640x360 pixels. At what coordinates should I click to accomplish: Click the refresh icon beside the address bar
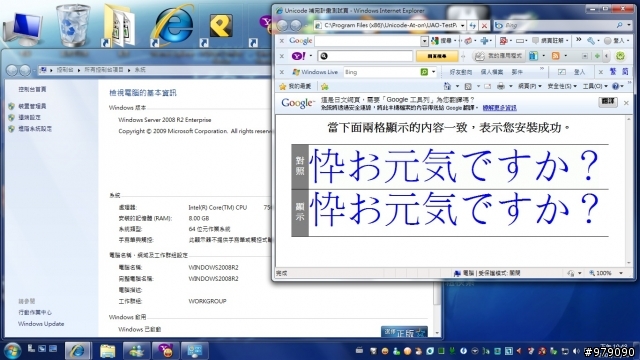473,26
